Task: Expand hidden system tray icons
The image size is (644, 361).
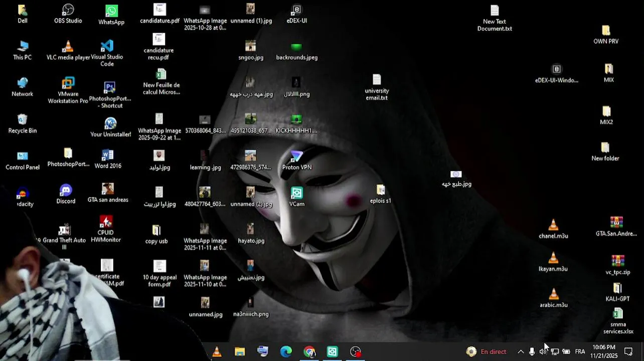Action: click(521, 351)
